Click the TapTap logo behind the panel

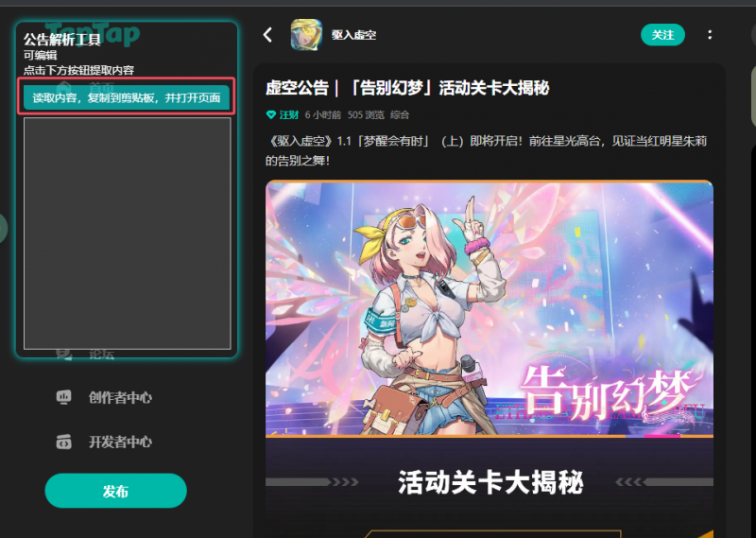point(93,33)
